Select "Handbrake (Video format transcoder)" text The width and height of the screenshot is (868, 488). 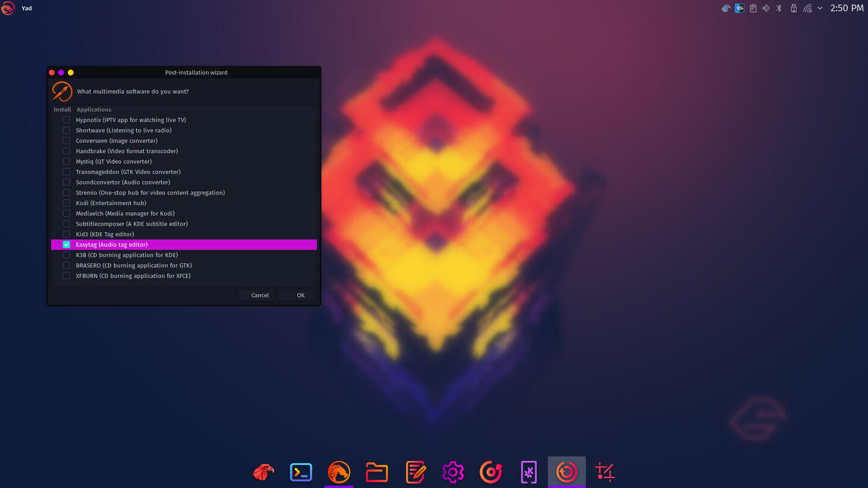[127, 151]
